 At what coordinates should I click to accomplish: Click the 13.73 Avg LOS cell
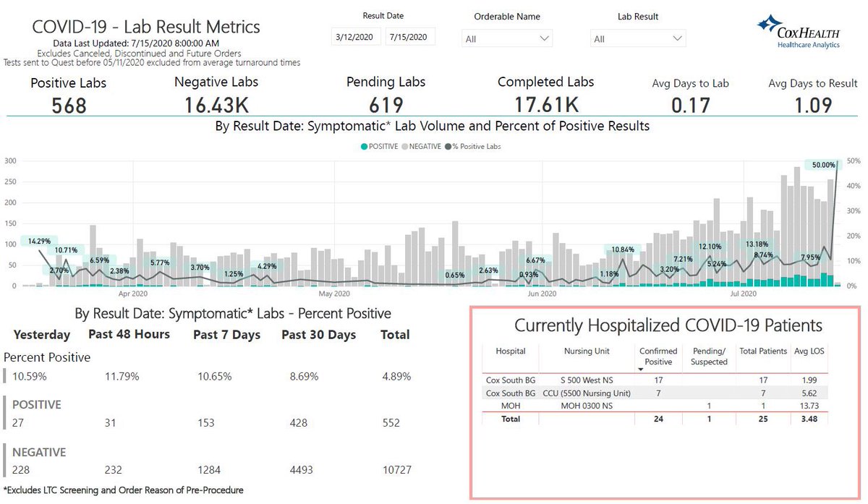(809, 406)
